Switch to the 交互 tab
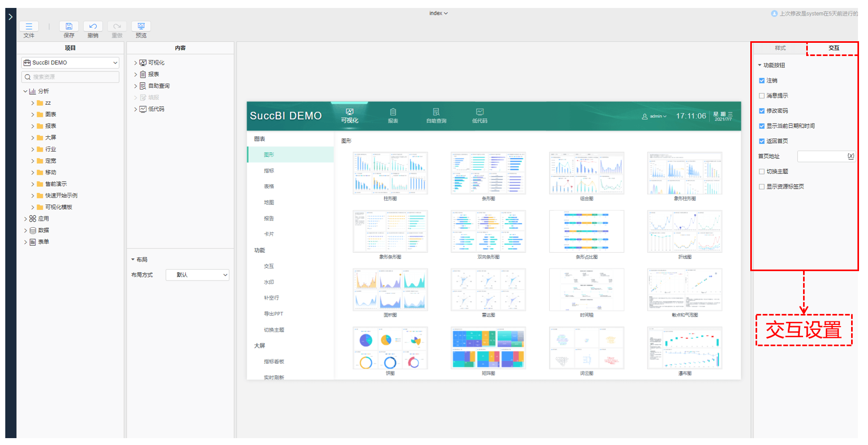868x445 pixels. [833, 48]
